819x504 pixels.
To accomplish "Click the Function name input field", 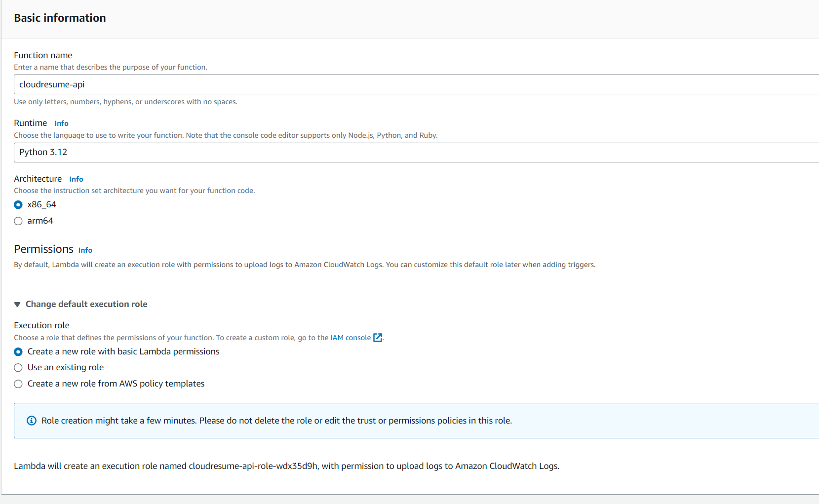I will [x=416, y=84].
